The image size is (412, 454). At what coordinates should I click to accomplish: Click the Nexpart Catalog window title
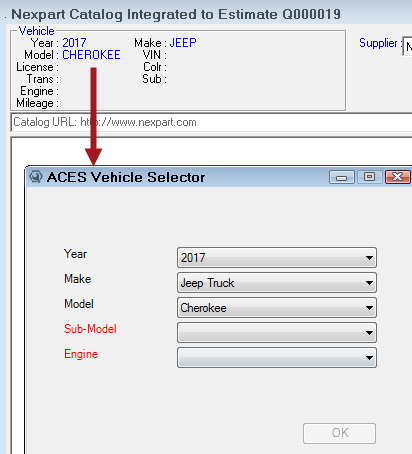tap(176, 14)
